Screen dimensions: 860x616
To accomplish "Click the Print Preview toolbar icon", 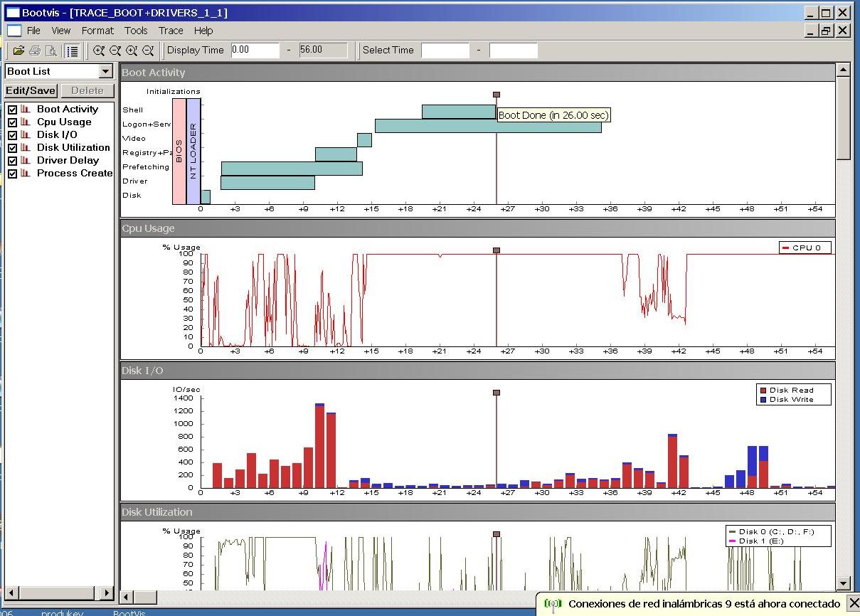I will click(x=51, y=51).
